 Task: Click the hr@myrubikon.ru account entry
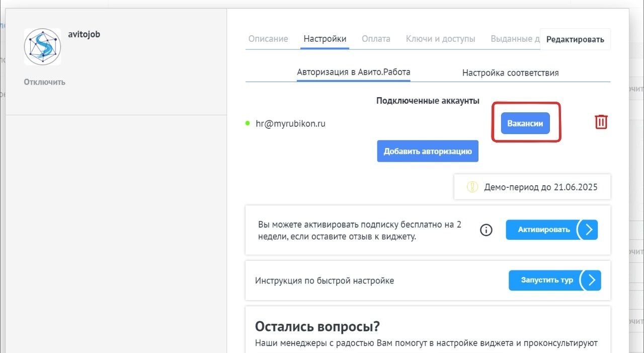[x=292, y=123]
